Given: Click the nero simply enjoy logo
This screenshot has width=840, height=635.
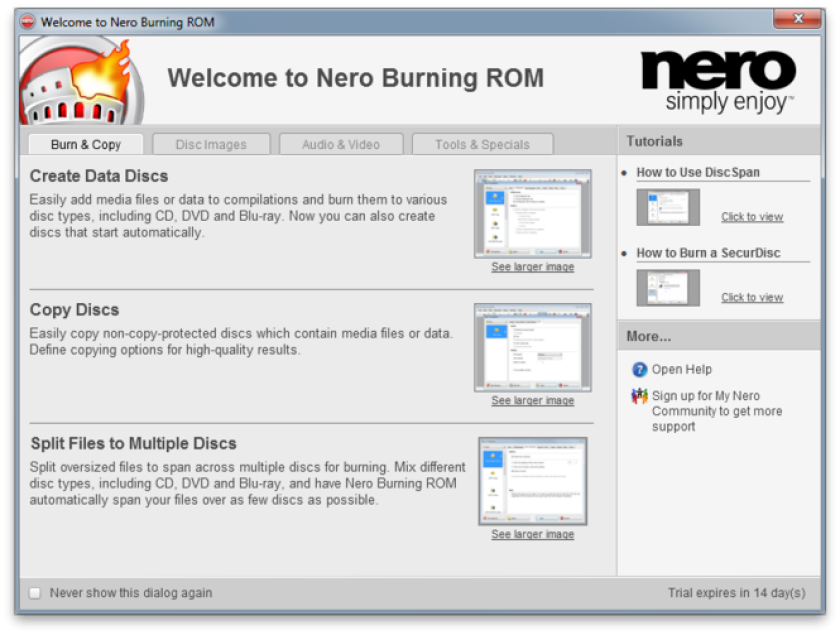Looking at the screenshot, I should click(x=718, y=81).
